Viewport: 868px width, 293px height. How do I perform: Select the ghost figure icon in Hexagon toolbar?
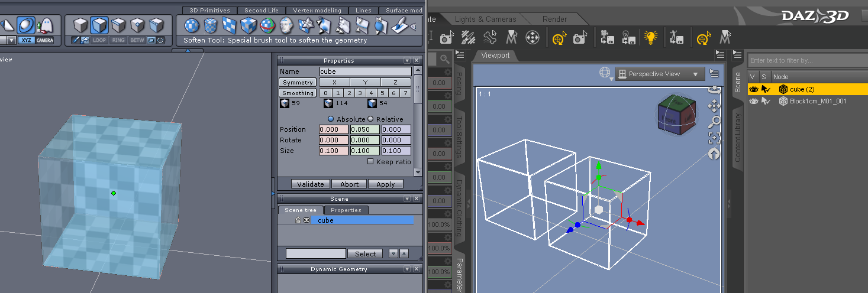[44, 25]
